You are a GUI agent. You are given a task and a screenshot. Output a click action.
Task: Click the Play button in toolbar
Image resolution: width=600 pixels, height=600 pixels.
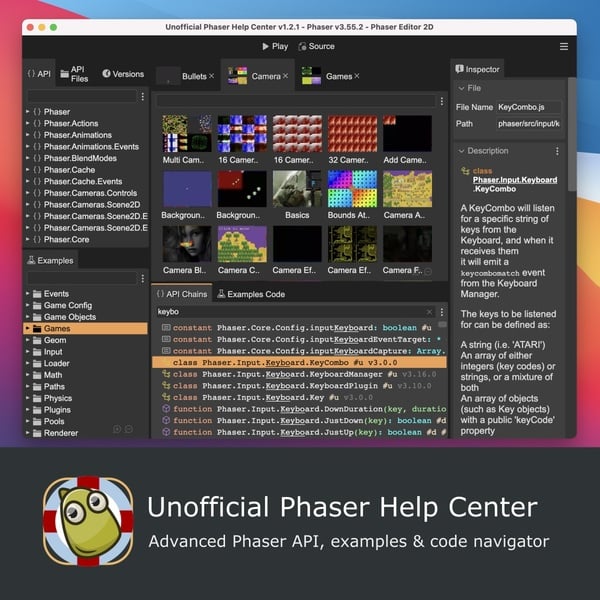tap(275, 46)
